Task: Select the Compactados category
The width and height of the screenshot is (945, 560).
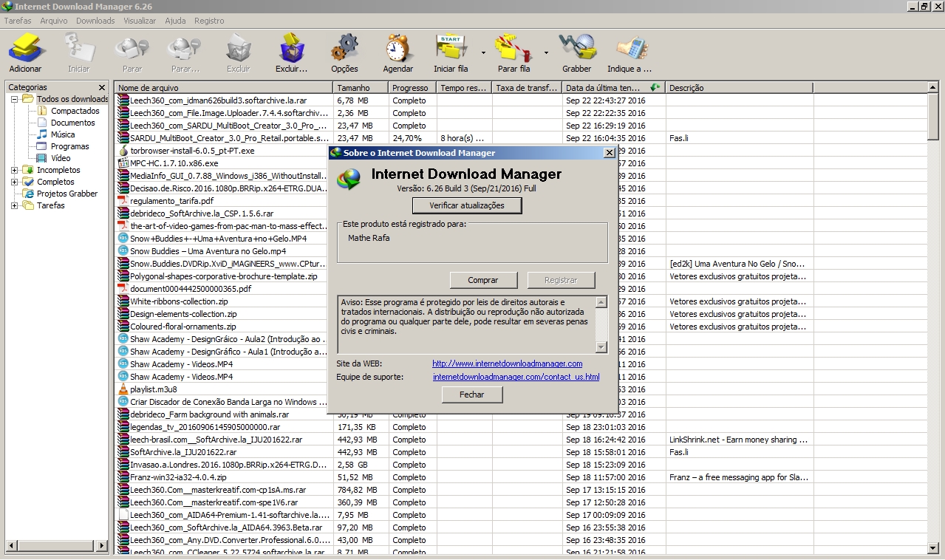Action: click(x=75, y=111)
